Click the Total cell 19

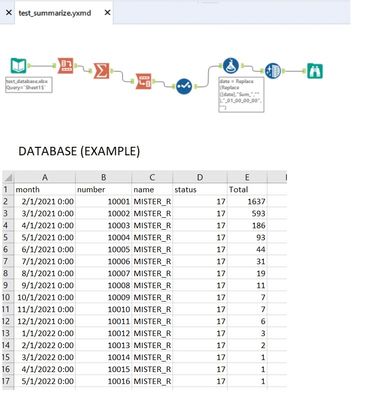point(247,273)
